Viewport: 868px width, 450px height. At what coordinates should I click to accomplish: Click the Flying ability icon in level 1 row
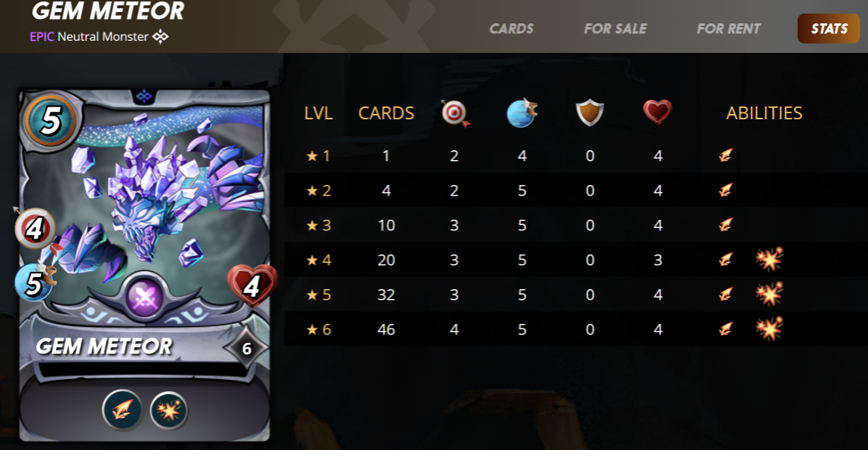click(x=726, y=156)
